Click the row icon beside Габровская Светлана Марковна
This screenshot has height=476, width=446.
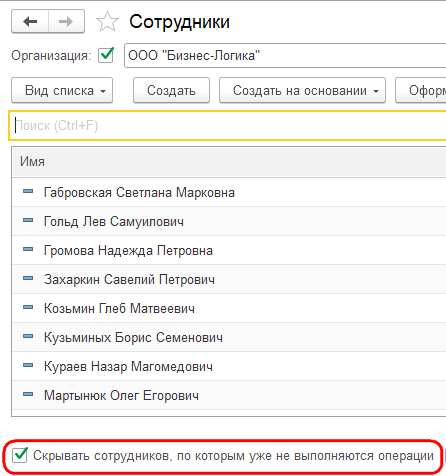[28, 191]
